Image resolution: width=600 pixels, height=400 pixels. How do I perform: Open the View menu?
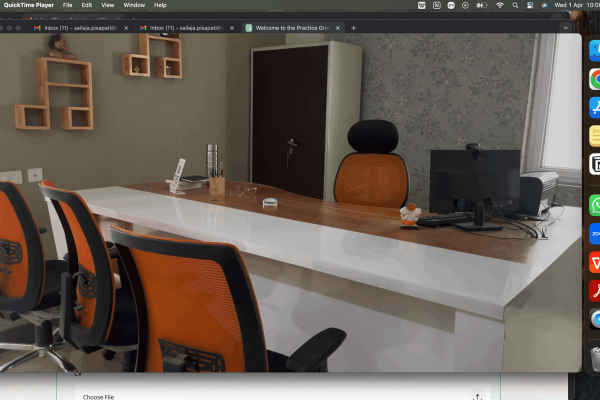coord(108,5)
